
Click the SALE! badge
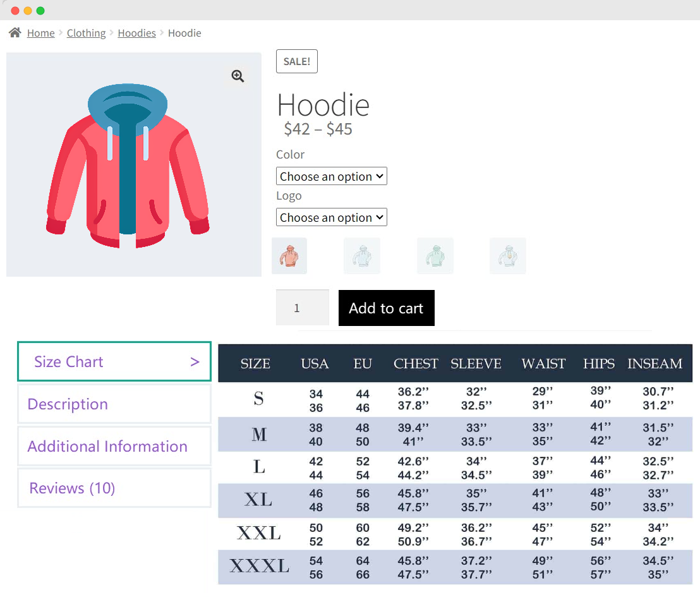296,61
